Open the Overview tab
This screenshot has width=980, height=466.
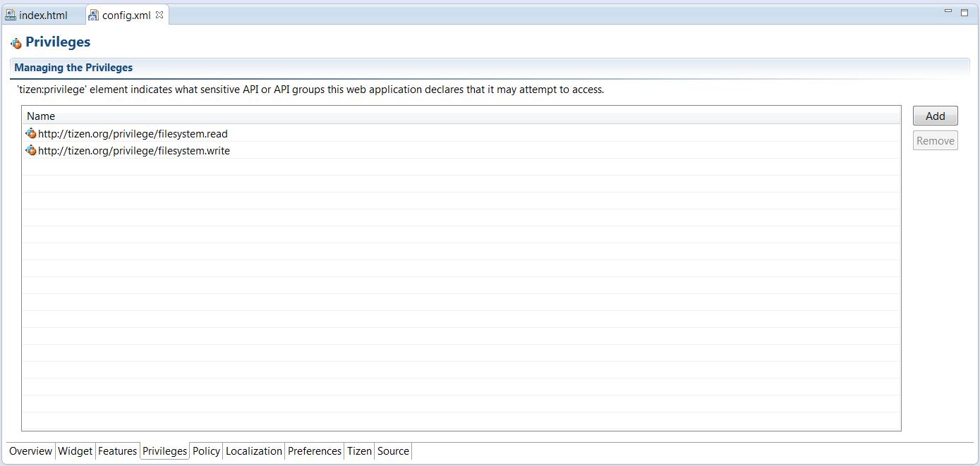(x=30, y=451)
